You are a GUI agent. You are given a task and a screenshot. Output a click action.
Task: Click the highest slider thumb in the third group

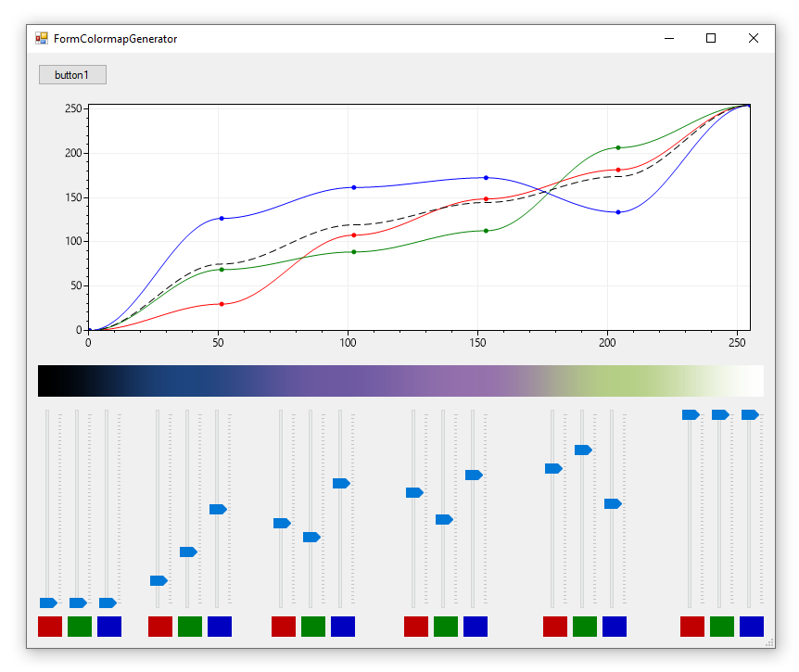[x=341, y=482]
